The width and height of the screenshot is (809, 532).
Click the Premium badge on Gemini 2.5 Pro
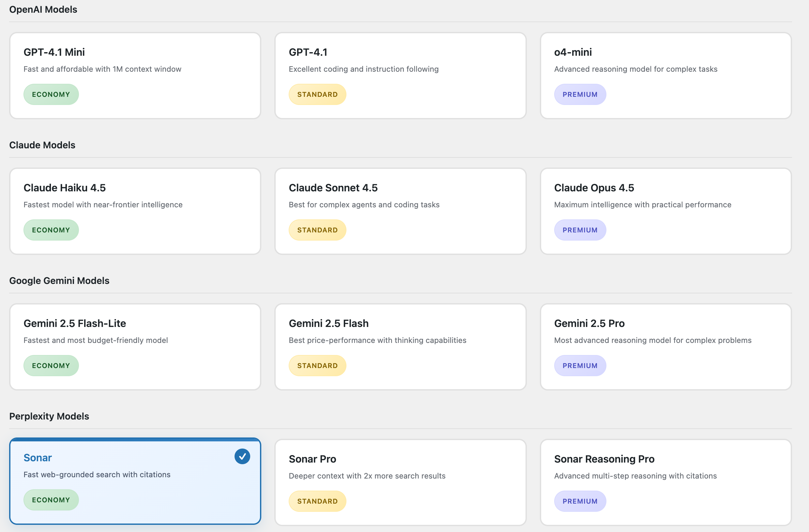point(580,365)
